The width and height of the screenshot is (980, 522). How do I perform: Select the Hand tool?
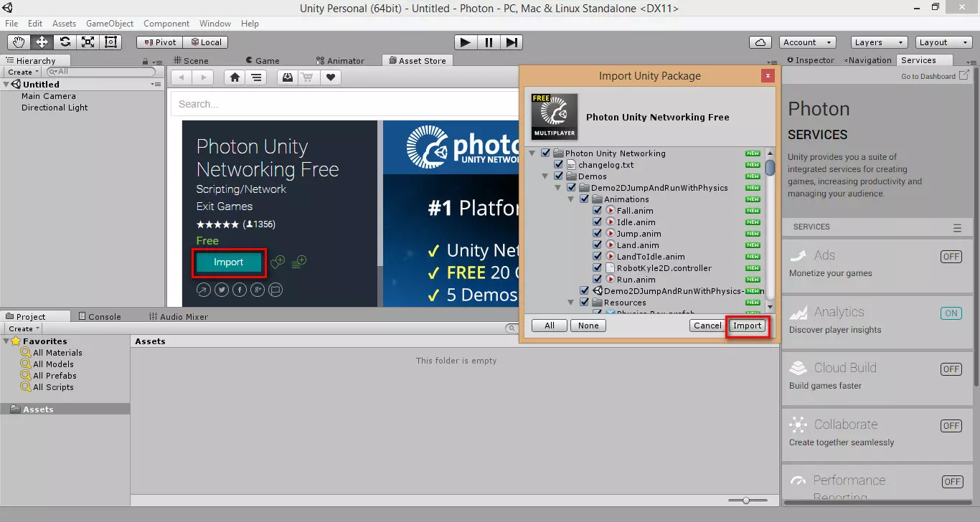[x=18, y=42]
